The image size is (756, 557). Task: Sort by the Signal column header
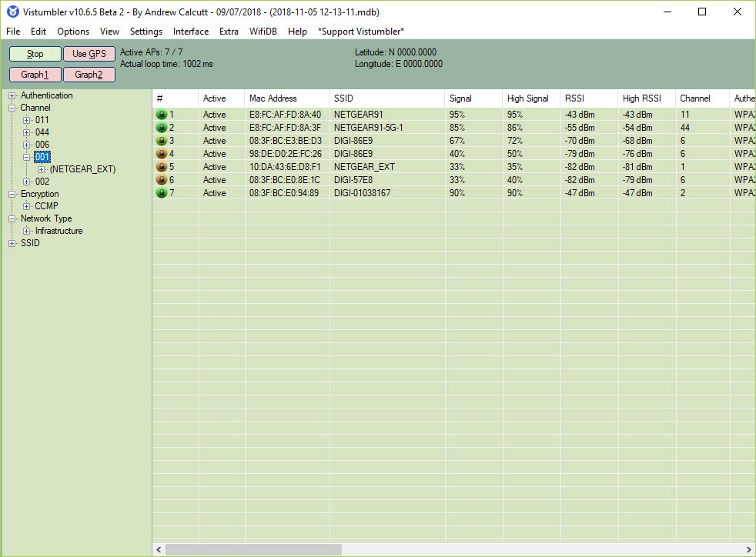click(473, 98)
